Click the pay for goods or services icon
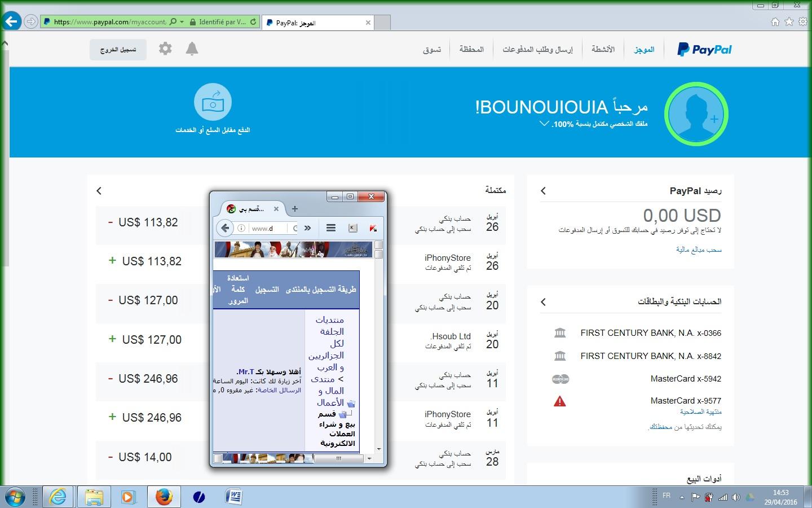This screenshot has height=508, width=812. (213, 102)
